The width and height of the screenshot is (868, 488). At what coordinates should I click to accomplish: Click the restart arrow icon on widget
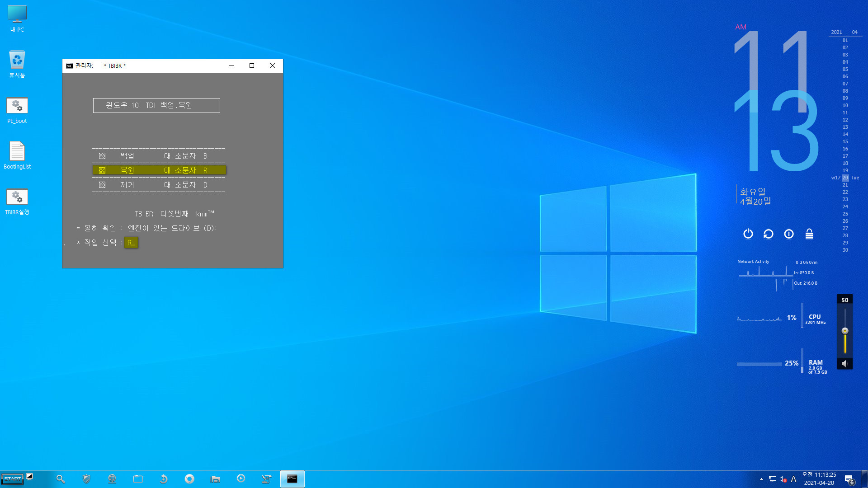click(769, 234)
